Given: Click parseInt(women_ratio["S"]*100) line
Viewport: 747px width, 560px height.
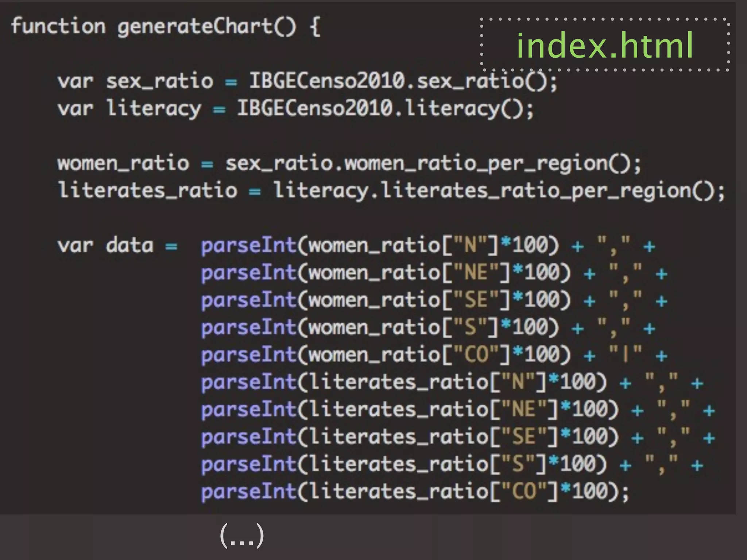Looking at the screenshot, I should (x=428, y=327).
